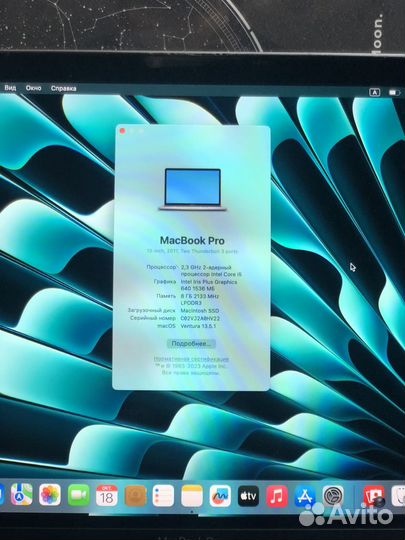Screen dimensions: 405x540
Task: Open System Settings from the Dock
Action: (333, 496)
